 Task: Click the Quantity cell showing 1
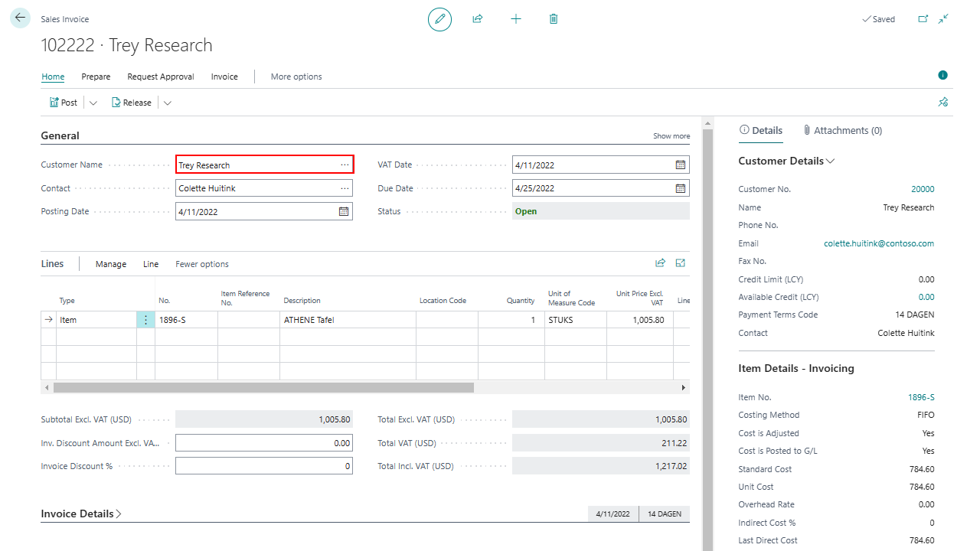point(511,320)
